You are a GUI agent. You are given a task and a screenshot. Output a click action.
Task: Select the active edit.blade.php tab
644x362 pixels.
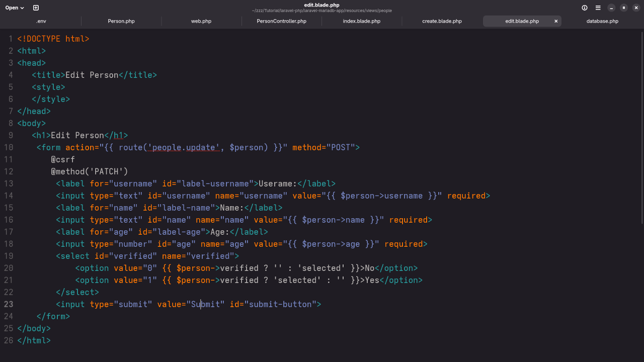point(522,21)
